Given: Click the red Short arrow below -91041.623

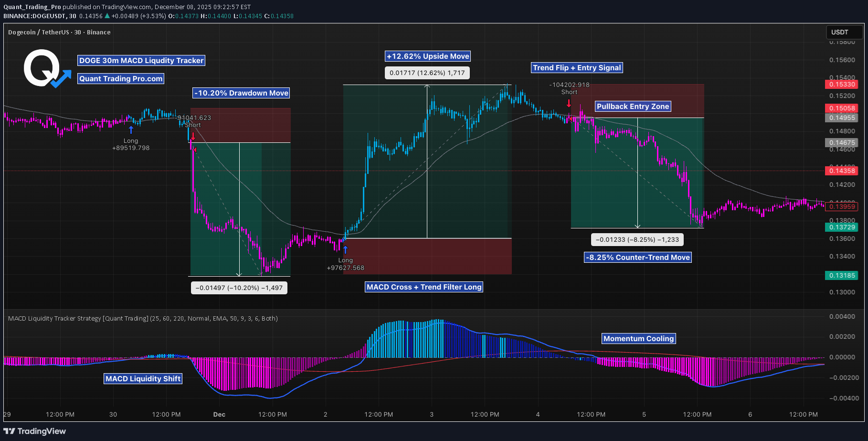Looking at the screenshot, I should point(192,138).
